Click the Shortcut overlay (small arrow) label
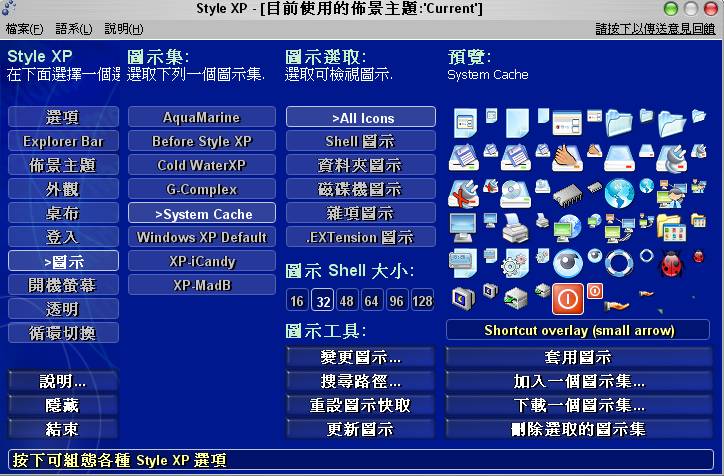 [x=579, y=330]
